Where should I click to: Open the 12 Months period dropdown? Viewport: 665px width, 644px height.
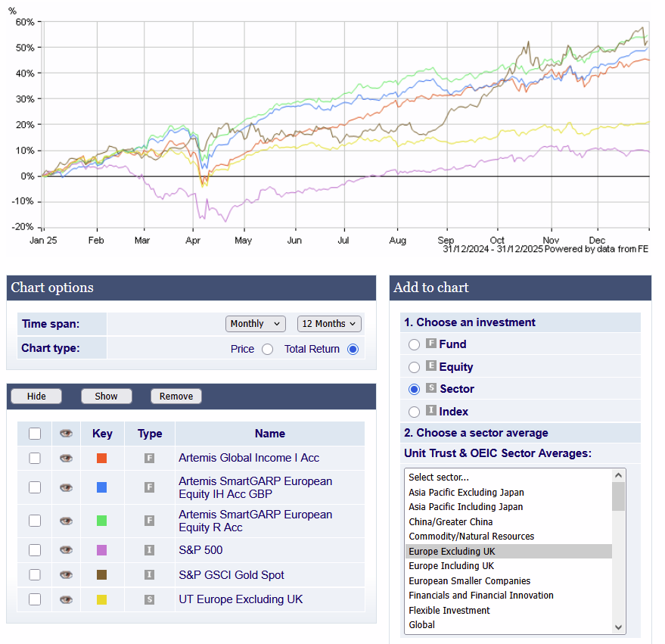click(329, 324)
